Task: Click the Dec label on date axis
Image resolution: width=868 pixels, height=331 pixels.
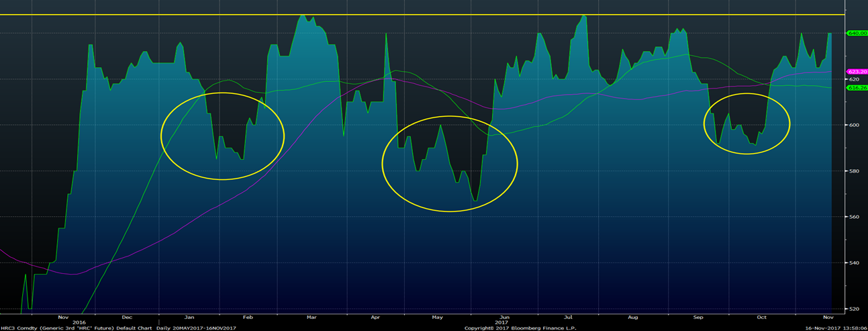Action: (127, 316)
